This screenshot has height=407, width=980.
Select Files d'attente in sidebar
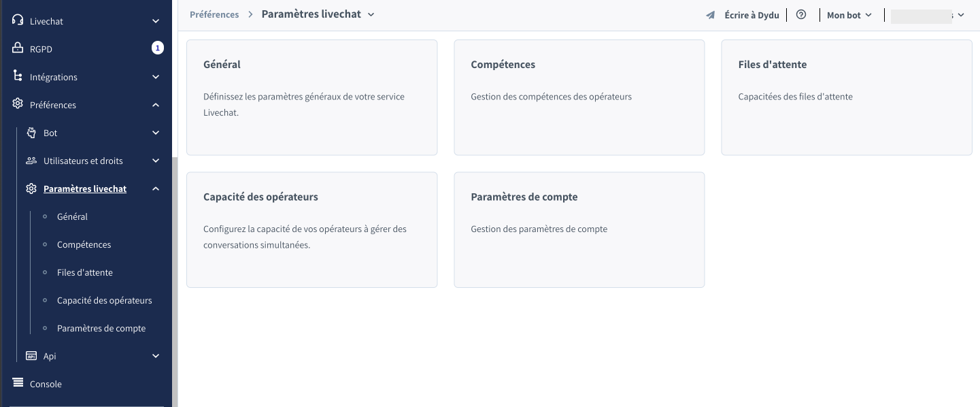[x=85, y=272]
